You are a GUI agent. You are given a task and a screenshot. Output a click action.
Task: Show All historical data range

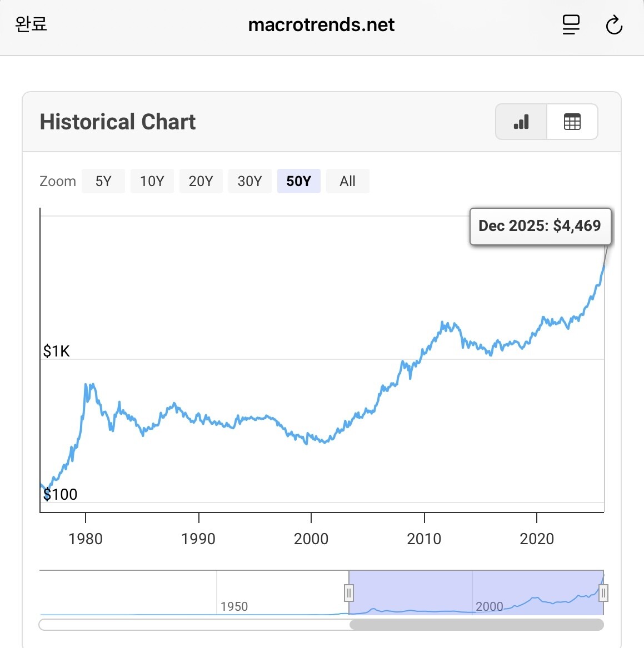[347, 181]
